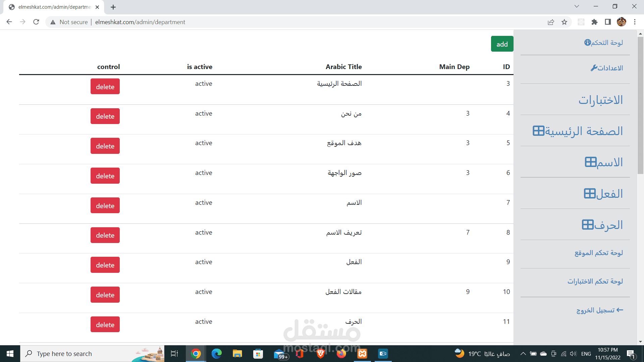Viewport: 644px width, 362px height.
Task: Bookmark this page with the star icon
Action: 564,22
